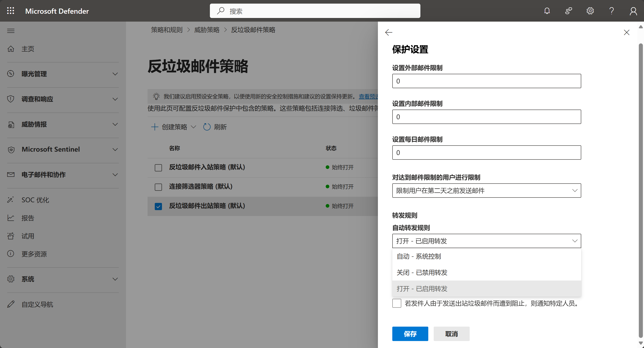644x348 pixels.
Task: Click the 系统 gear icon in sidebar
Action: coord(11,279)
